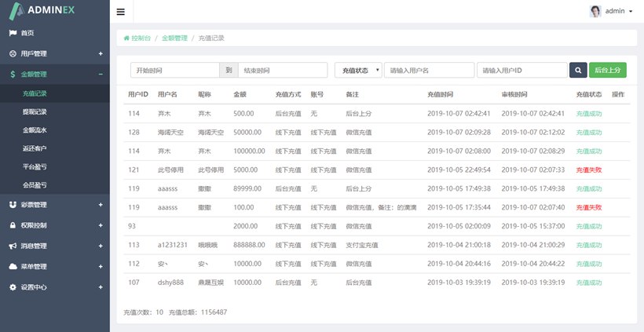Click the lock icon for 权限控制
644x332 pixels.
tap(13, 225)
